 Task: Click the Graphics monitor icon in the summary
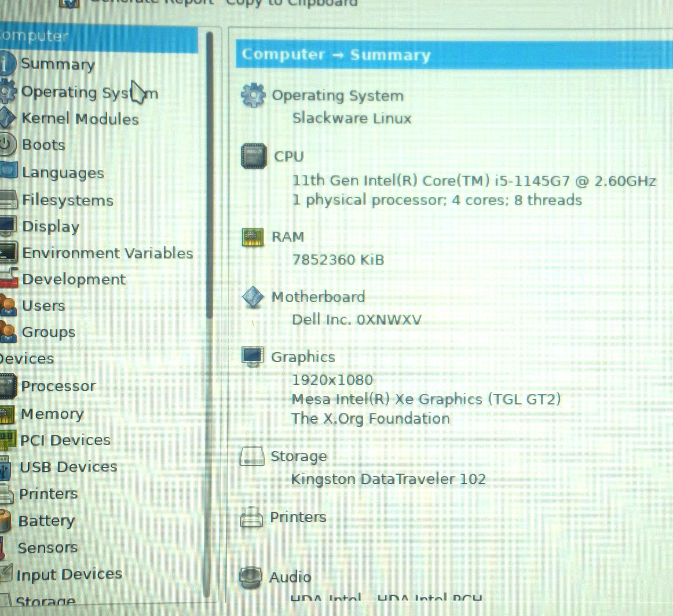coord(253,356)
